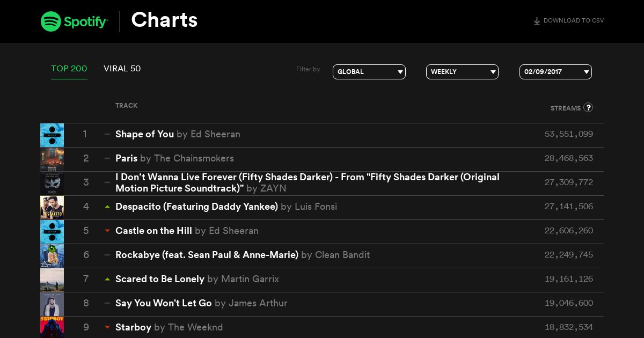Click the download arrow icon
Image resolution: width=644 pixels, height=338 pixels.
(x=537, y=21)
